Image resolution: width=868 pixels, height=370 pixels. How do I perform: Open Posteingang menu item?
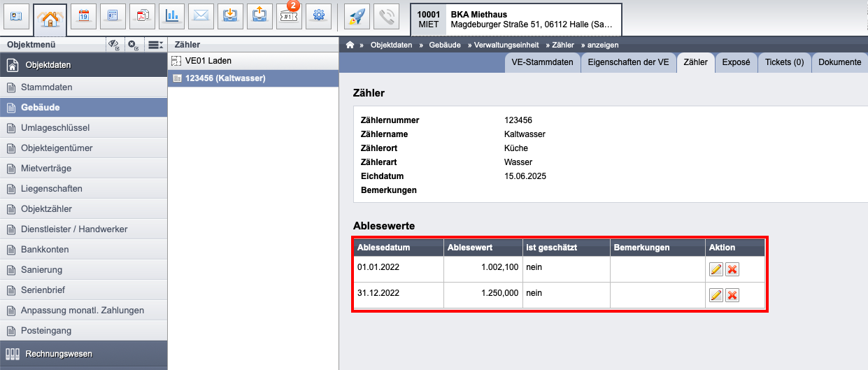tap(84, 331)
